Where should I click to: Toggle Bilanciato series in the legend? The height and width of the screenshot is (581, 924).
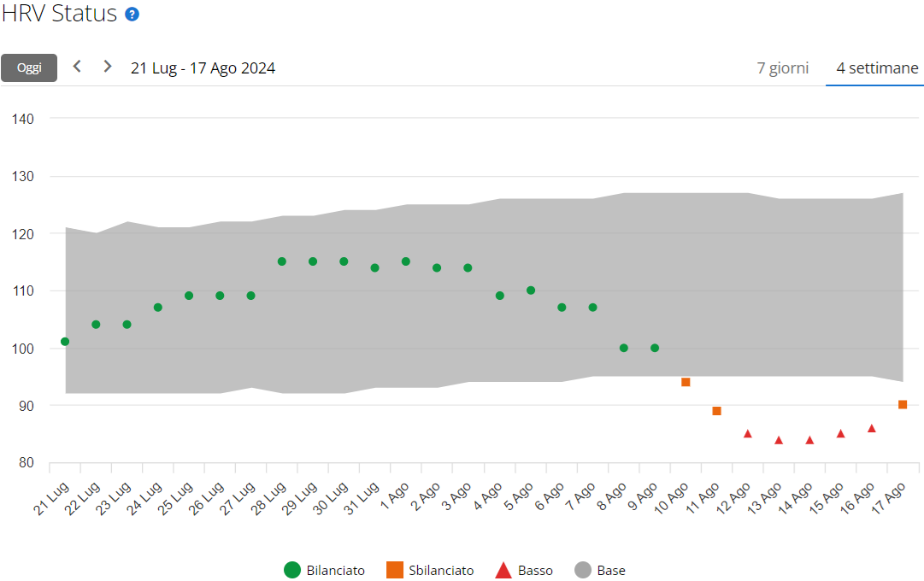325,570
